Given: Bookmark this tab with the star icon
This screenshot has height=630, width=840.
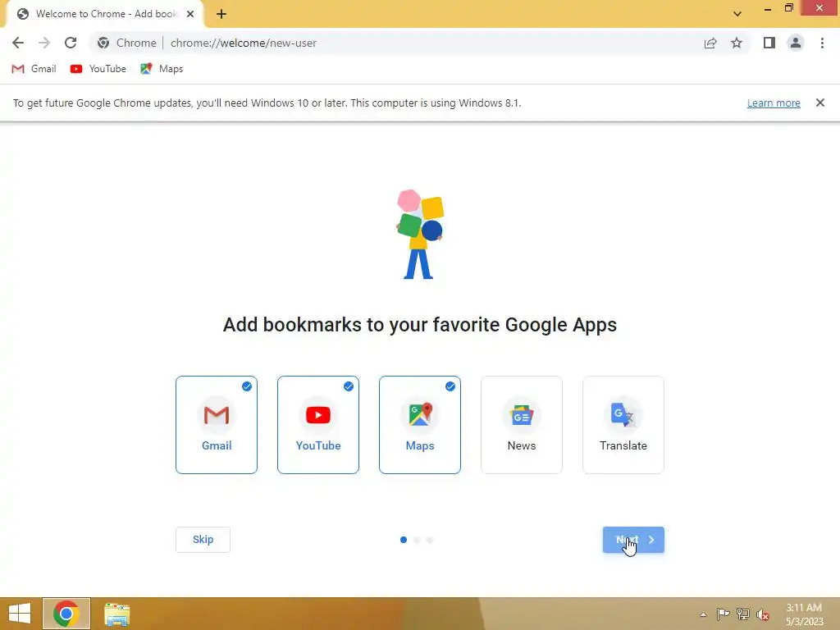Looking at the screenshot, I should pos(737,43).
